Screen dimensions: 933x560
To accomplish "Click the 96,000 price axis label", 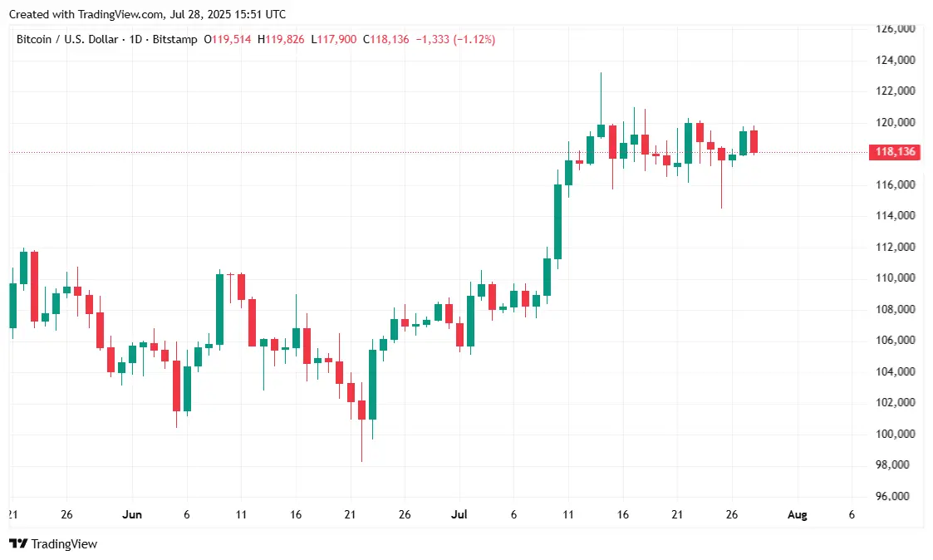I will (x=896, y=496).
